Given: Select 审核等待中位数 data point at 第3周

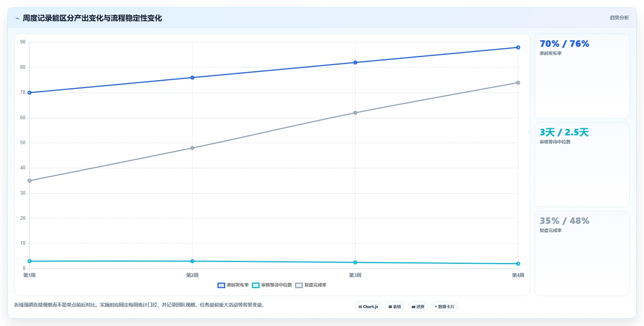Looking at the screenshot, I should tap(355, 262).
